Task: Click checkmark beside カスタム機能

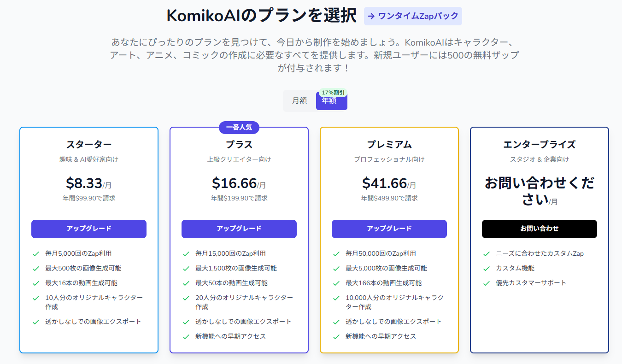Action: [x=487, y=268]
